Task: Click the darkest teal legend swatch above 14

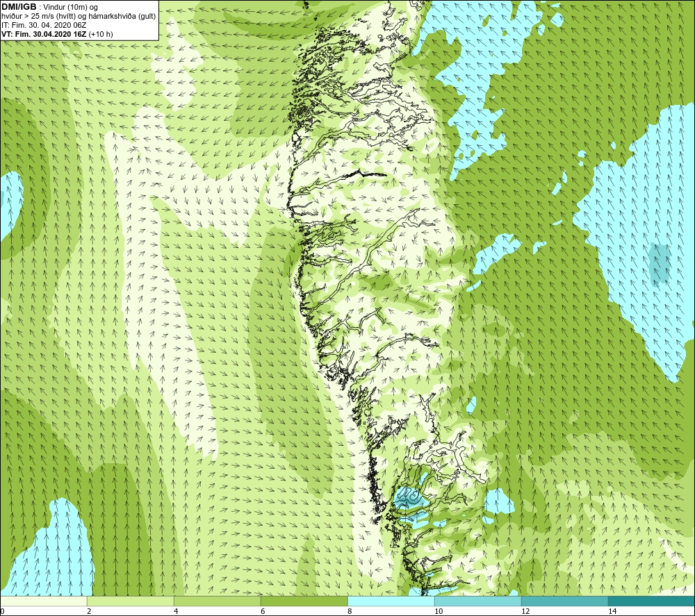Action: pyautogui.click(x=651, y=601)
